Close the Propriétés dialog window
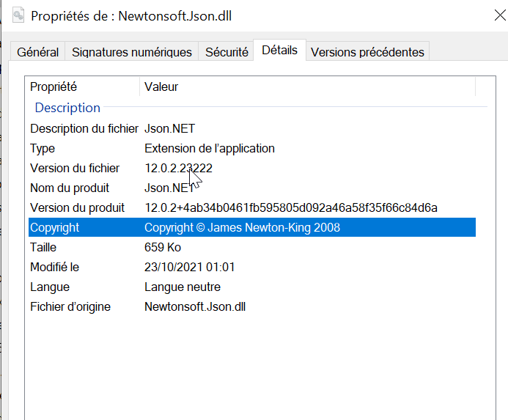This screenshot has width=508, height=420. click(x=498, y=15)
